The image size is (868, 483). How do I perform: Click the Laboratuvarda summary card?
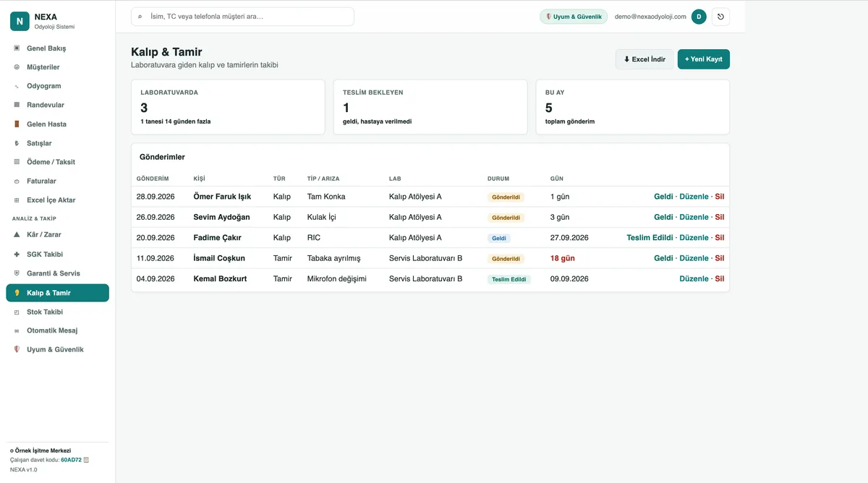[228, 107]
